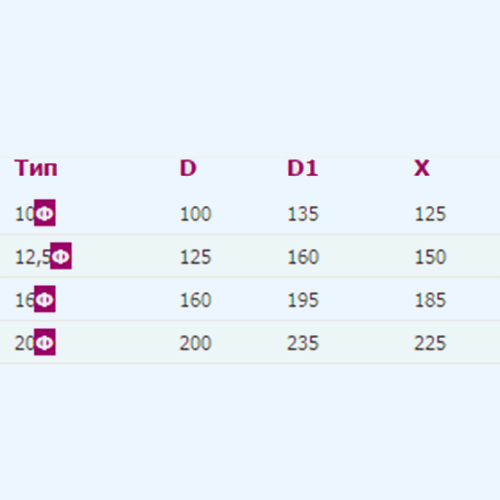
Task: Click the D value 200 cell
Action: coord(196,343)
